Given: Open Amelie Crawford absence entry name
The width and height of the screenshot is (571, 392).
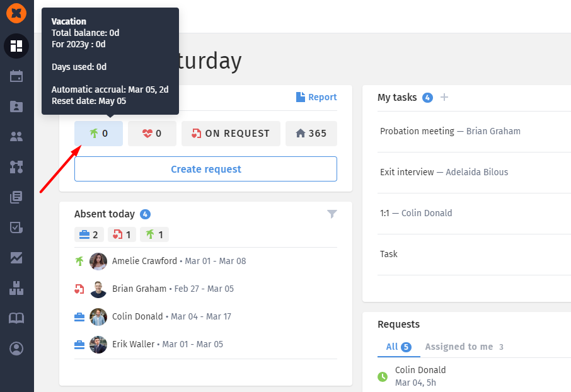Looking at the screenshot, I should click(x=144, y=261).
